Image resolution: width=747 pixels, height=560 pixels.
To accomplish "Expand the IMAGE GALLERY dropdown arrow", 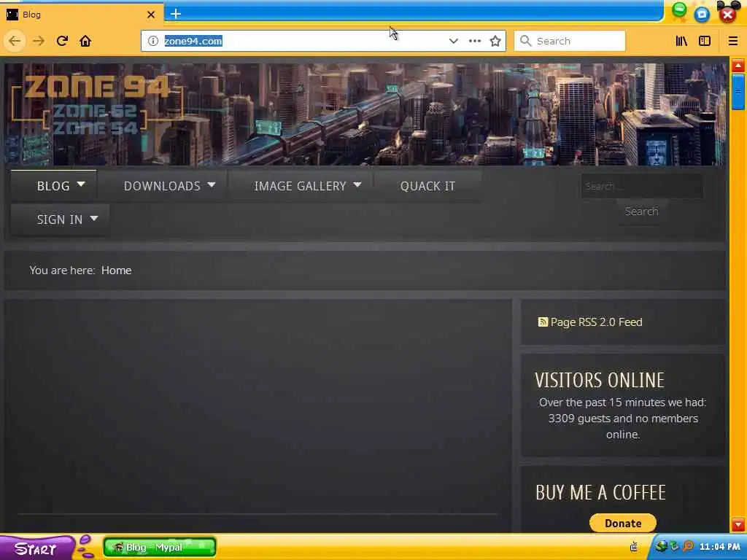I will tap(357, 184).
